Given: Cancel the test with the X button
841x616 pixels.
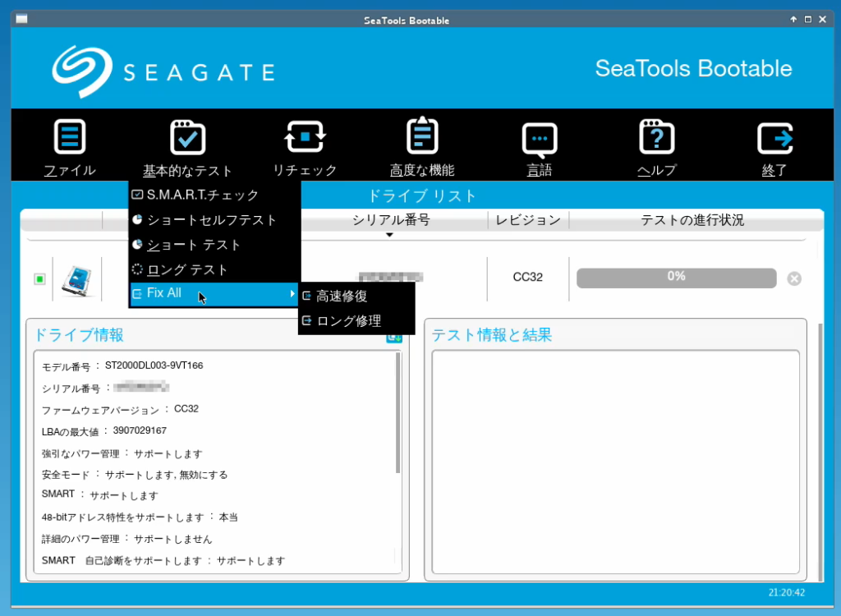Looking at the screenshot, I should pyautogui.click(x=793, y=278).
